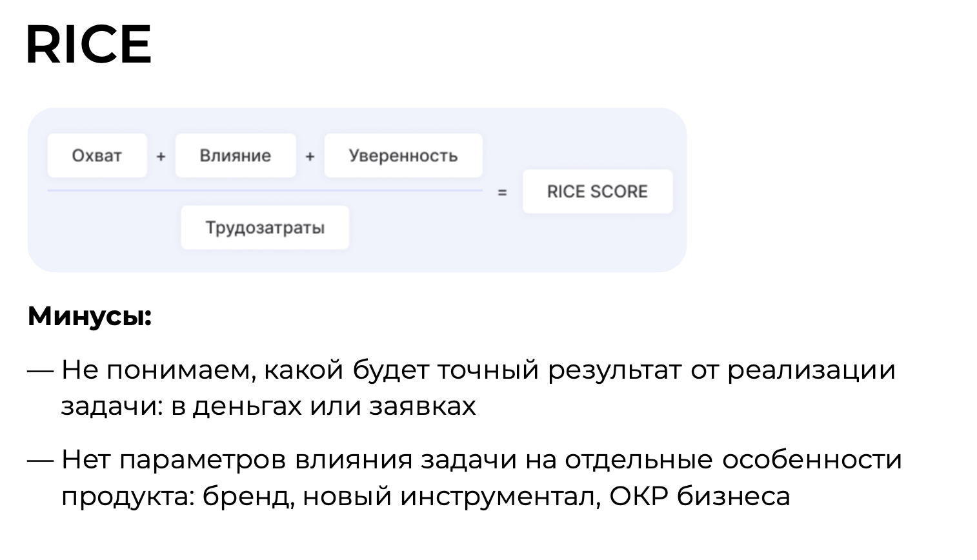Select the Уверенность formula box
Screen dimensions: 977x560
pyautogui.click(x=403, y=155)
